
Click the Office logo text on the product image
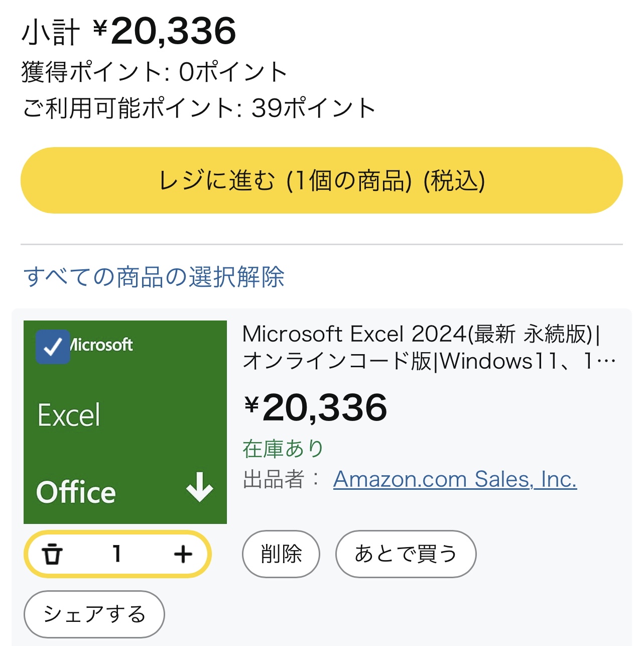(76, 492)
